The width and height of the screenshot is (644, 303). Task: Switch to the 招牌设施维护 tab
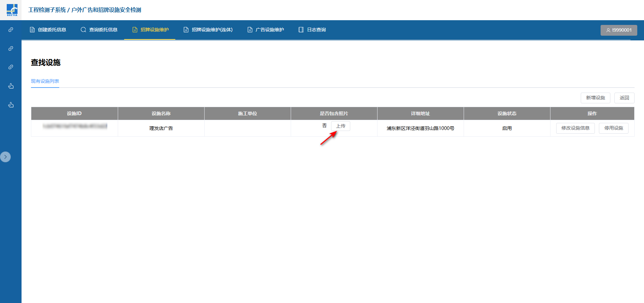coord(150,30)
